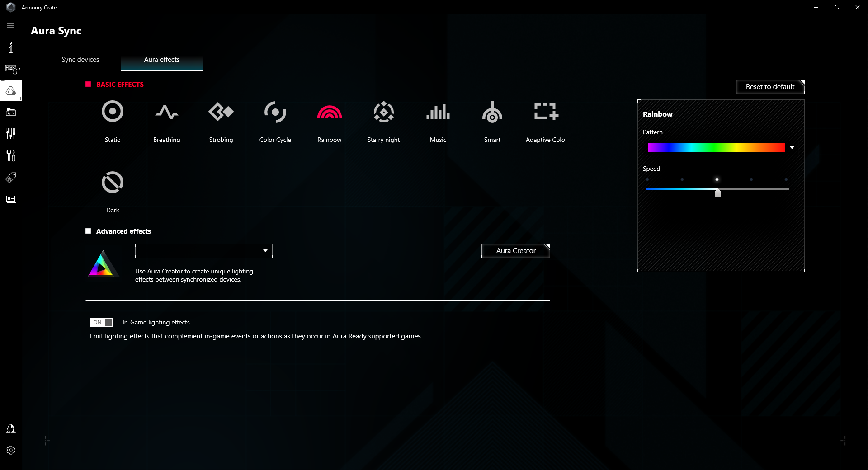Select the Static lighting effect icon
Screen dimensions: 868x470
coord(113,112)
